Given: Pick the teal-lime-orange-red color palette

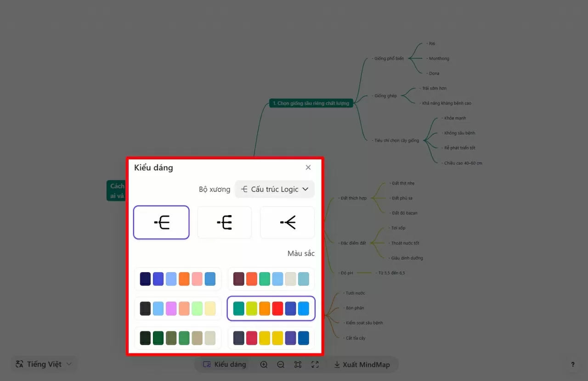Looking at the screenshot, I should pos(271,308).
